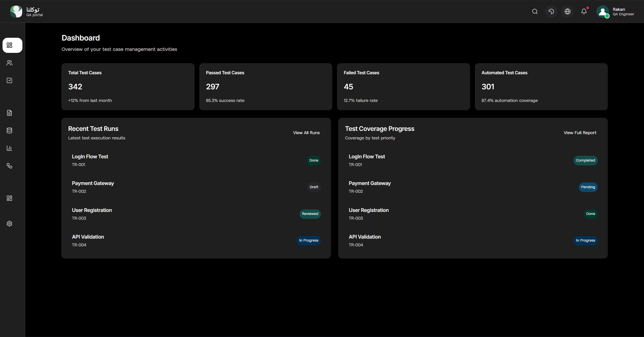Open the analytics reports section

(x=10, y=148)
